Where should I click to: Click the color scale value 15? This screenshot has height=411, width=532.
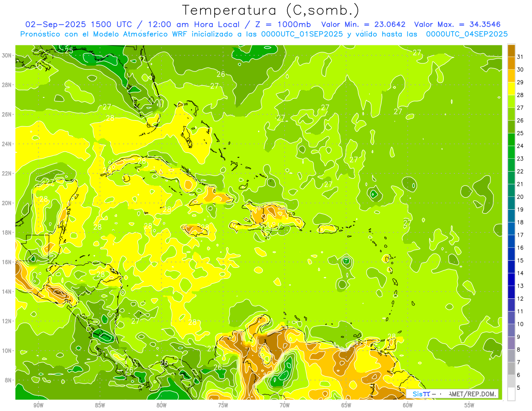[520, 260]
